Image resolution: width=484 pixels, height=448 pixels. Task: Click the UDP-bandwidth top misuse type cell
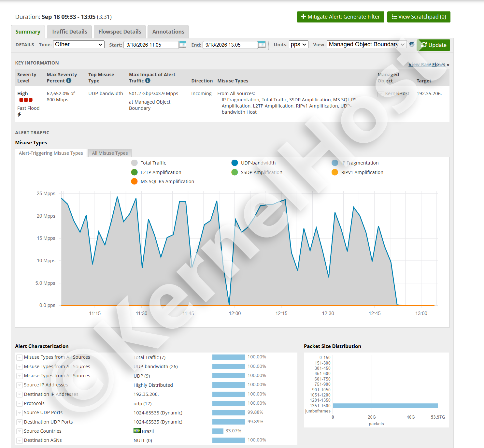(x=106, y=94)
